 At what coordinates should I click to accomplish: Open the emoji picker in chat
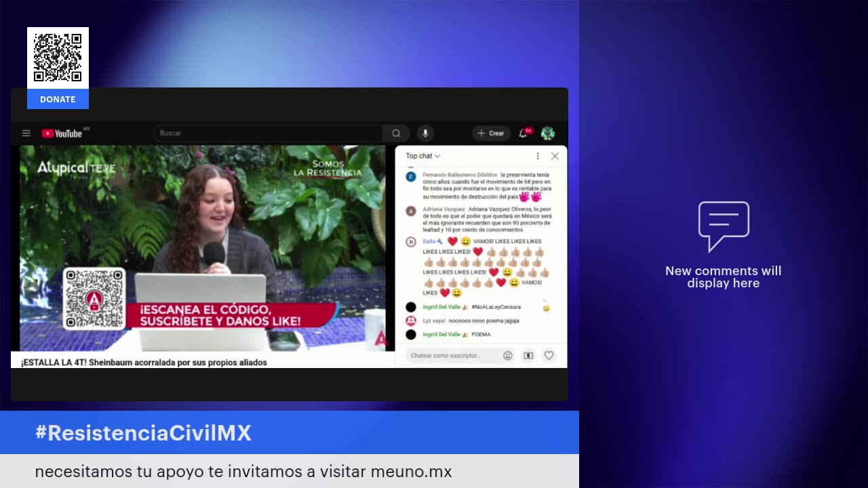[x=507, y=355]
